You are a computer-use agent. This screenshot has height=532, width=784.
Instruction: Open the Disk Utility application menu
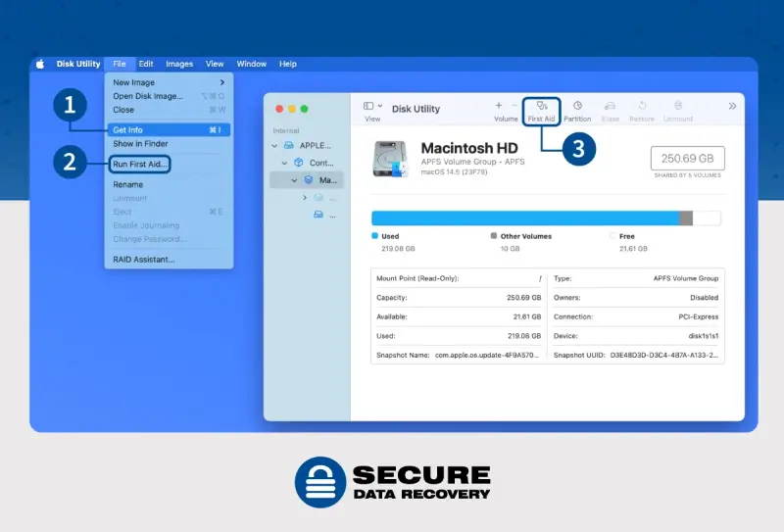[78, 64]
